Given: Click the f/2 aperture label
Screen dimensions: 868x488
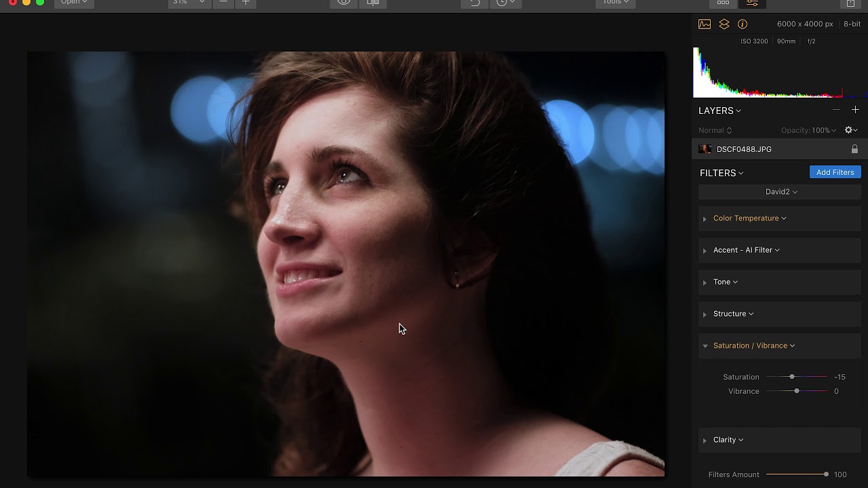Looking at the screenshot, I should (811, 41).
